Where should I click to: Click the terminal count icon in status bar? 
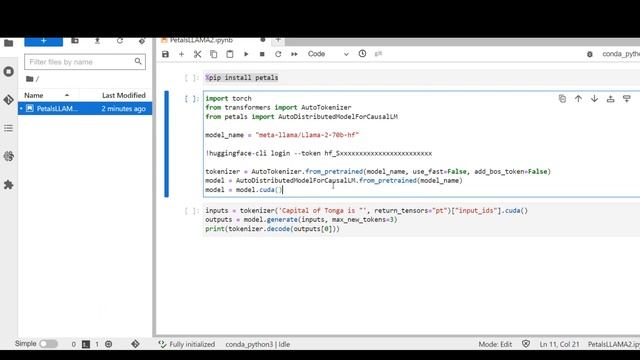point(86,344)
